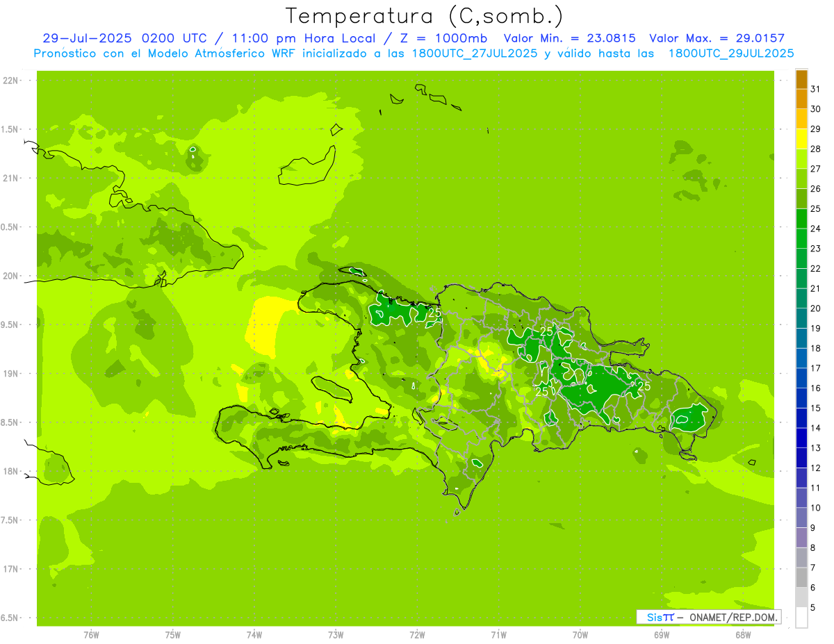
Task: Click the 68W longitude axis label
Action: click(x=742, y=635)
